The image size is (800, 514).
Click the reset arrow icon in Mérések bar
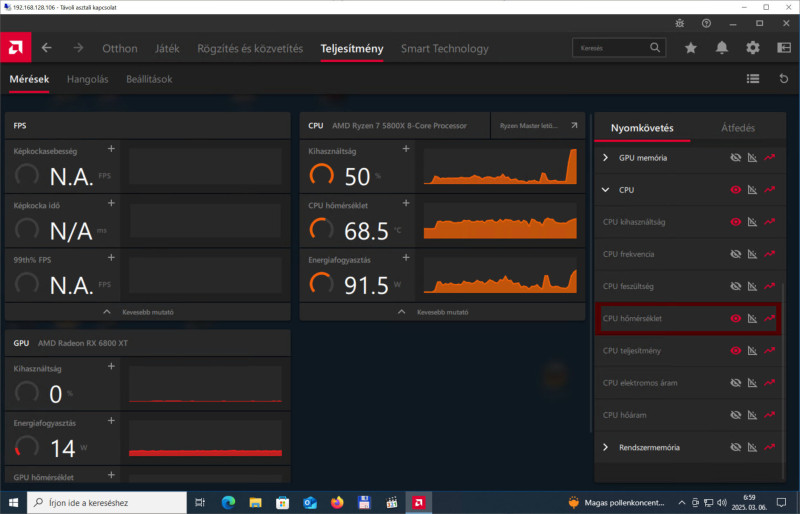784,79
